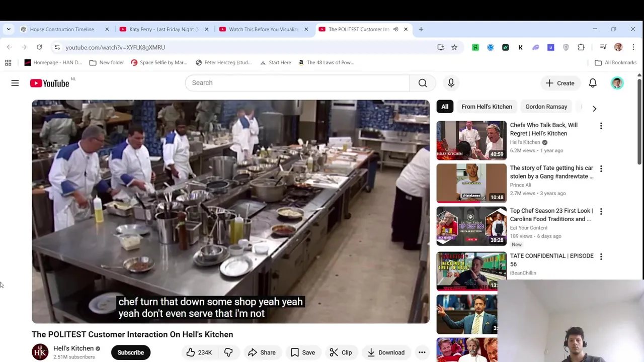Select the Gordon Ramsay chip
The width and height of the screenshot is (644, 362).
(546, 107)
